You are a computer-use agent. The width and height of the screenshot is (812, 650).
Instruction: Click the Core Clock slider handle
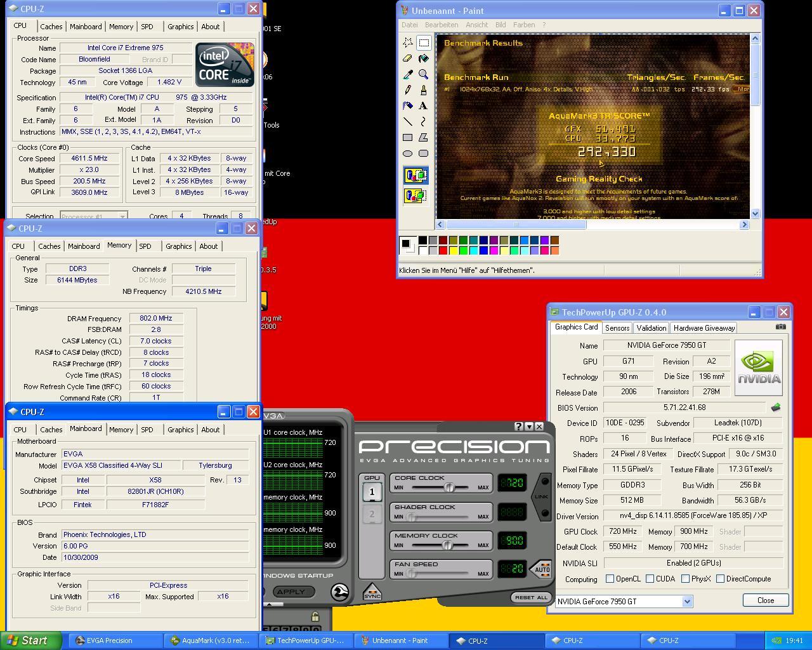[449, 487]
